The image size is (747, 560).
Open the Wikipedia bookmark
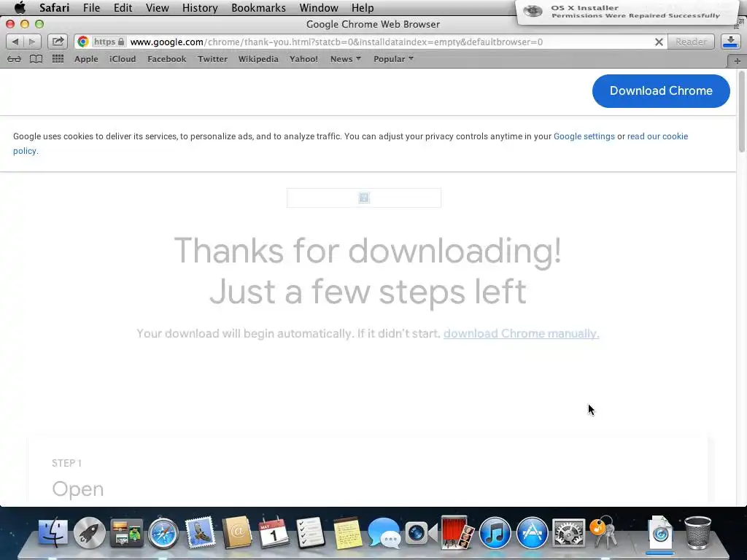tap(258, 59)
